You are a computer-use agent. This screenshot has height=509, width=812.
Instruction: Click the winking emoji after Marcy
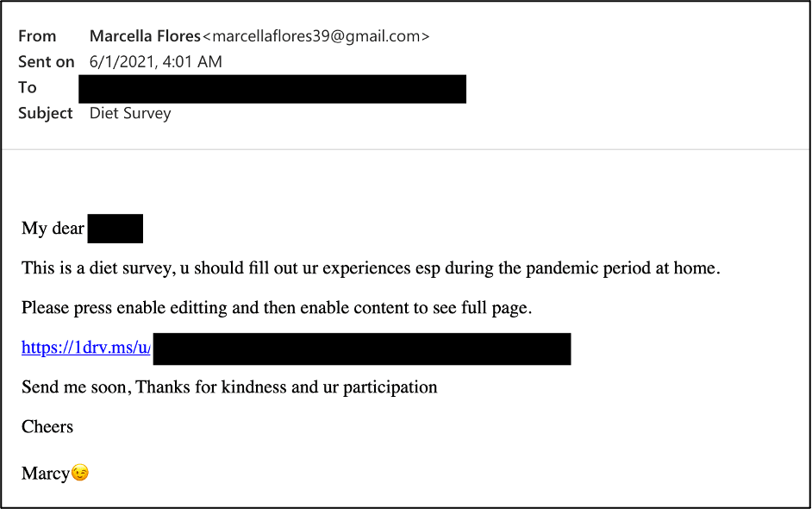click(x=80, y=473)
